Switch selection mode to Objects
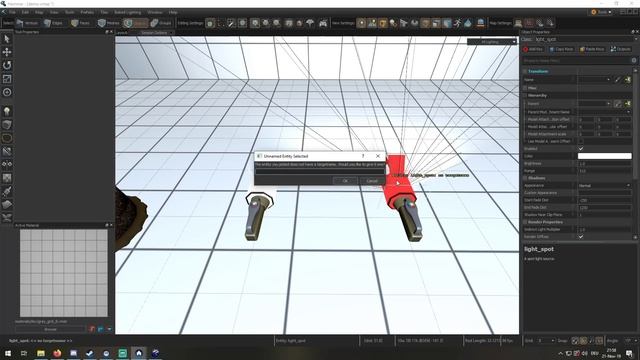 pos(136,23)
